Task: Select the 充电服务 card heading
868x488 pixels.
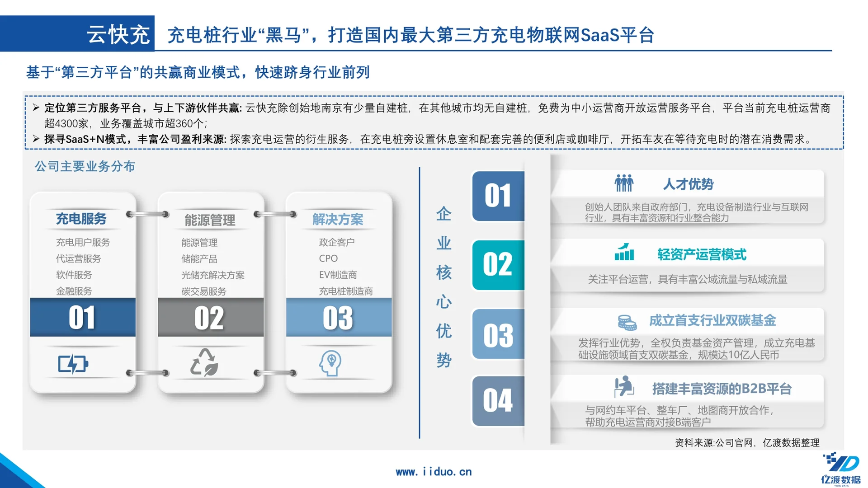Action: click(81, 219)
